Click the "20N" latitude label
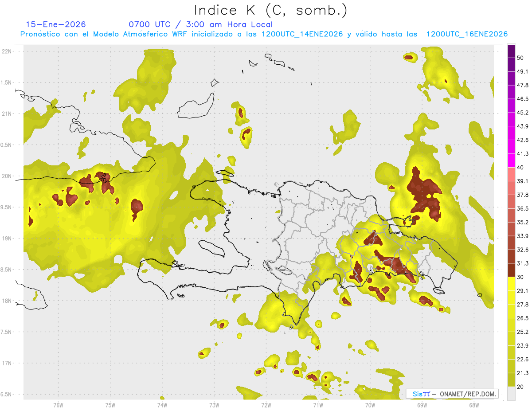The width and height of the screenshot is (532, 411). (x=7, y=176)
